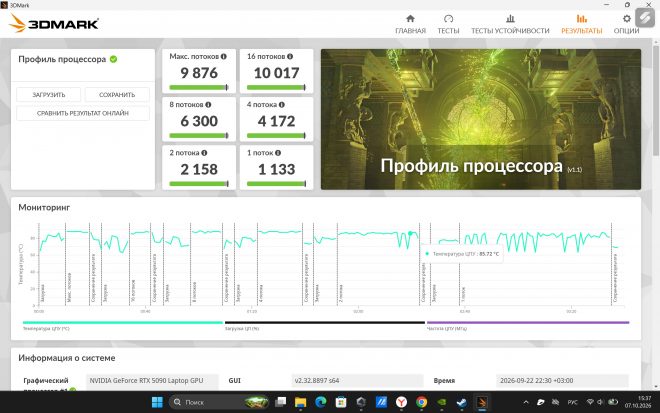This screenshot has width=660, height=413.
Task: Open the volume control in the system tray
Action: pyautogui.click(x=600, y=402)
